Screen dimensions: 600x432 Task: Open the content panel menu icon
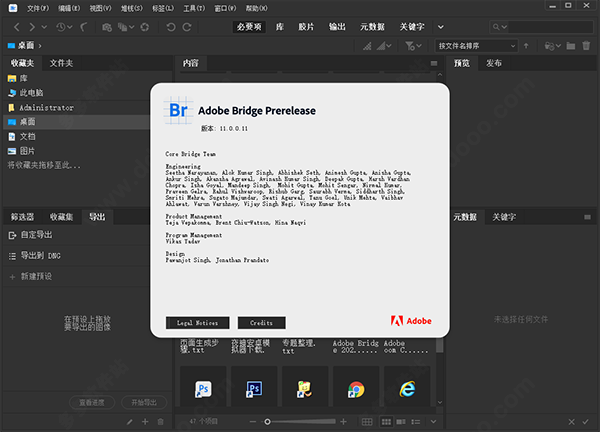click(x=434, y=64)
